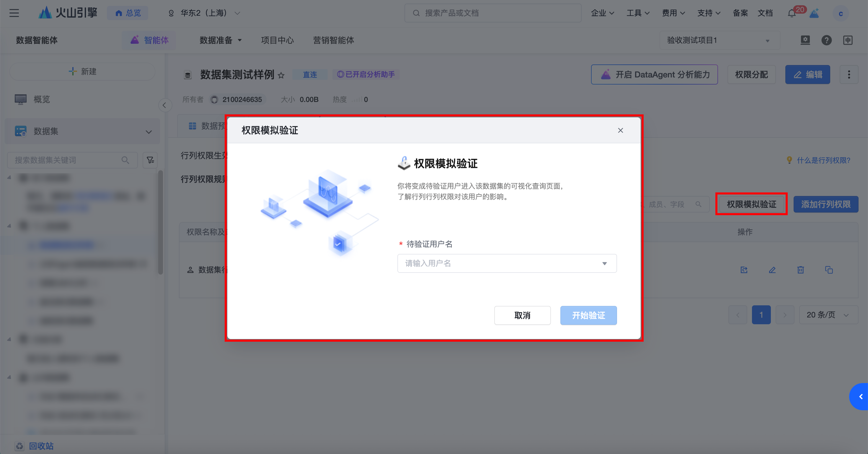Click the delete trash icon in 操作
The height and width of the screenshot is (454, 868).
(x=801, y=270)
